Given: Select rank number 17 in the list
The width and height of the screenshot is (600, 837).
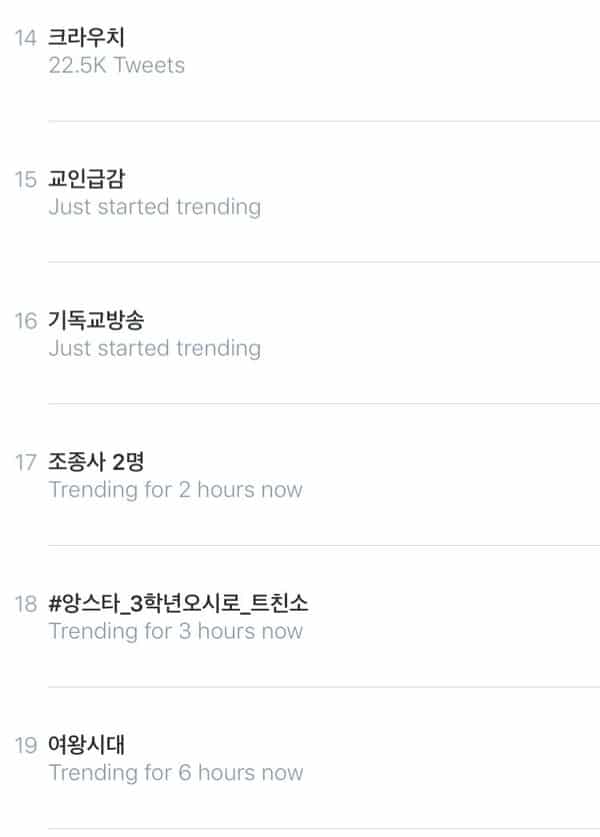Looking at the screenshot, I should (25, 463).
